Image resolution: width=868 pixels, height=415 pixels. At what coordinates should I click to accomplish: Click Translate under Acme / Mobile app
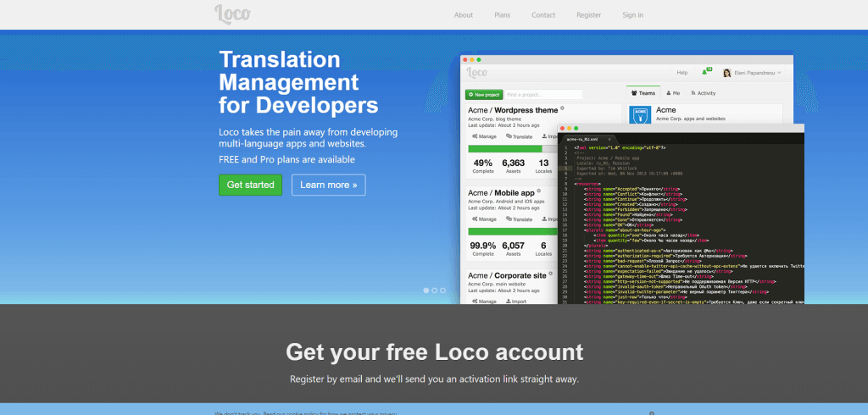520,219
